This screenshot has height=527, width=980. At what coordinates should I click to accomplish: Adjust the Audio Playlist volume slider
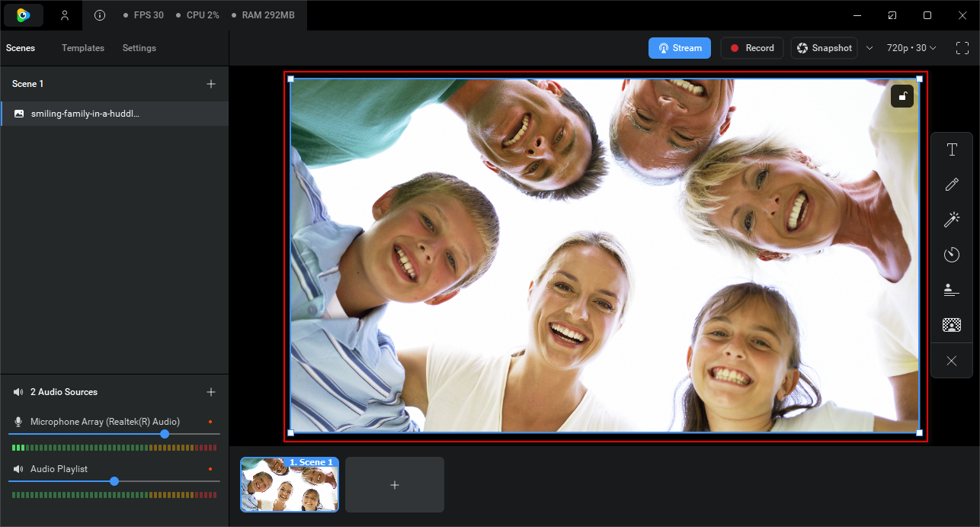click(x=114, y=481)
